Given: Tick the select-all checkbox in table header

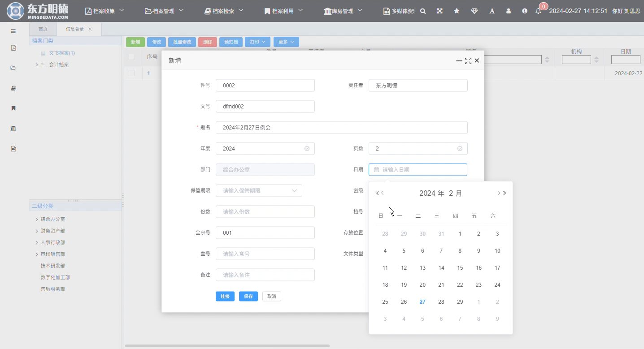Looking at the screenshot, I should tap(132, 57).
